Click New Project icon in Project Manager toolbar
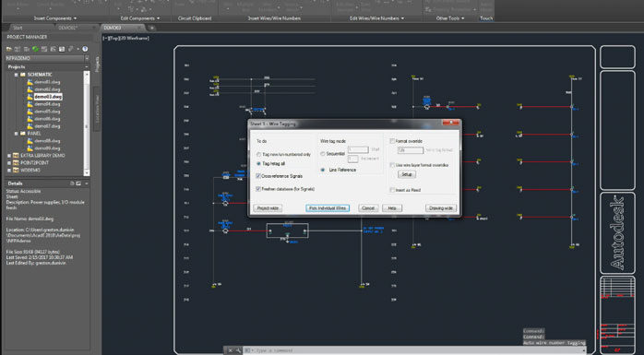Image resolution: width=644 pixels, height=355 pixels. tap(18, 49)
